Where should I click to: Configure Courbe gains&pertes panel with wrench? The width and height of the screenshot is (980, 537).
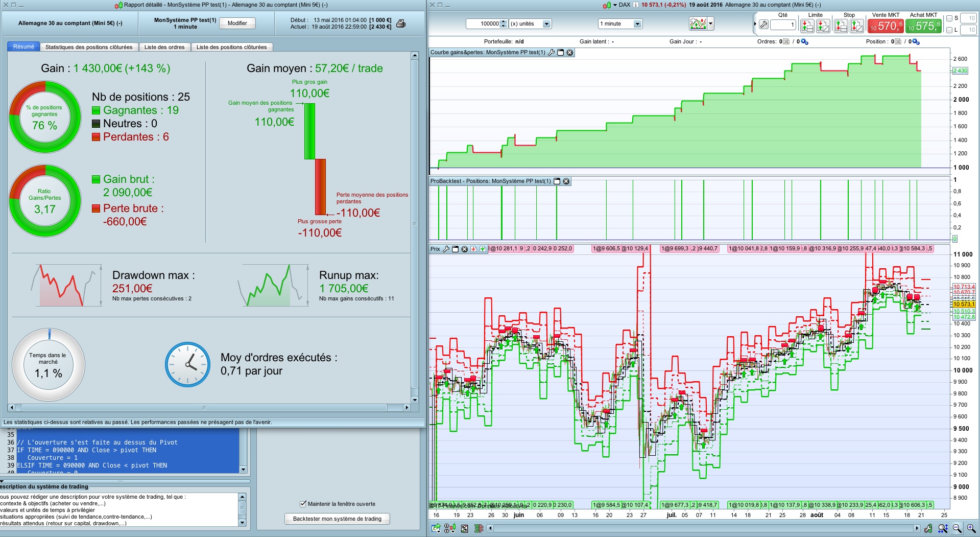(x=552, y=52)
